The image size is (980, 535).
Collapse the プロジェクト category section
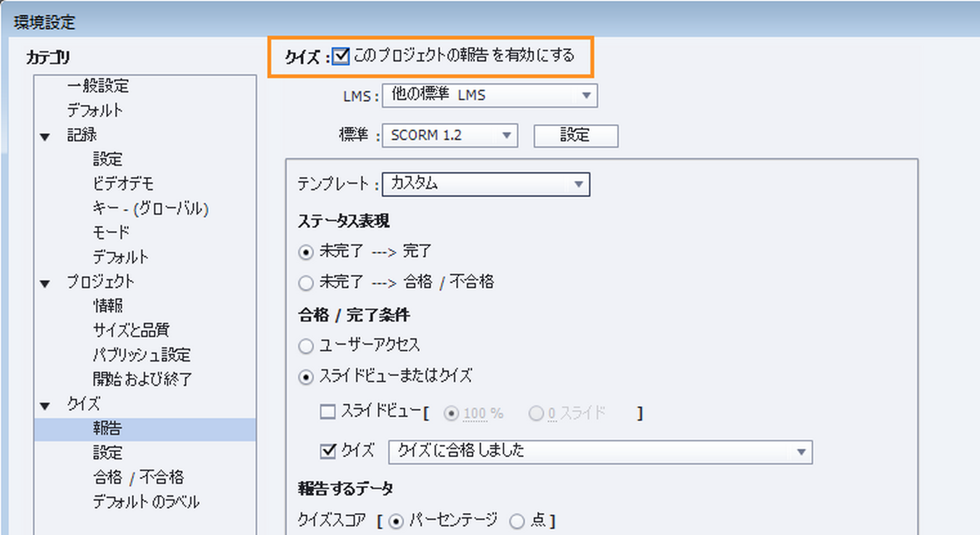tap(45, 282)
